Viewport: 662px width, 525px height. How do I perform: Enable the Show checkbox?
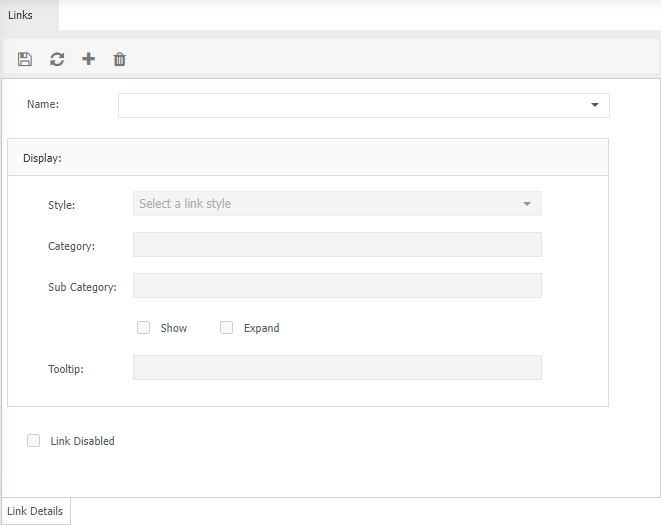click(x=144, y=327)
